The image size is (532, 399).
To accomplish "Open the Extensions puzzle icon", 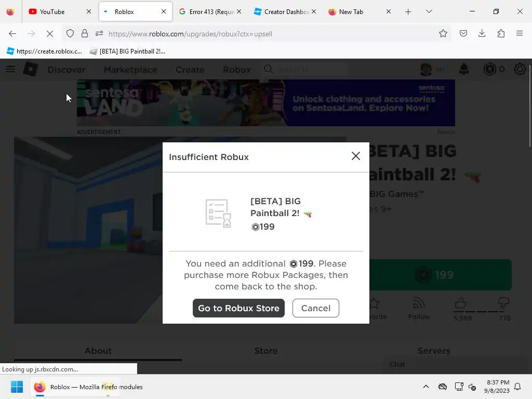I will 501,33.
